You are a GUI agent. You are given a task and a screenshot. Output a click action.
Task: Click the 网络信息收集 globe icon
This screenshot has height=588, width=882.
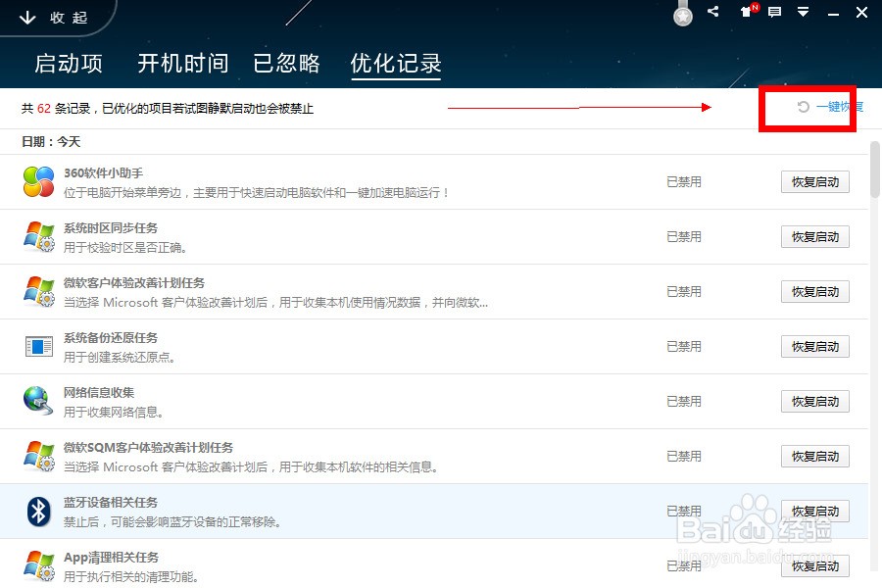[x=39, y=401]
